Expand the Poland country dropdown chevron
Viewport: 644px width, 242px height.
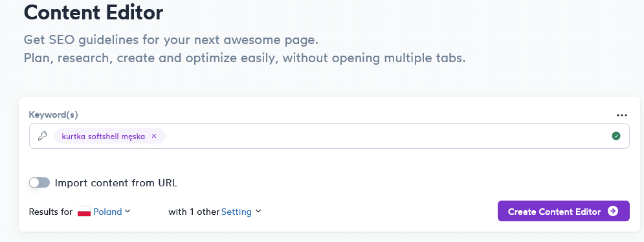tap(128, 211)
